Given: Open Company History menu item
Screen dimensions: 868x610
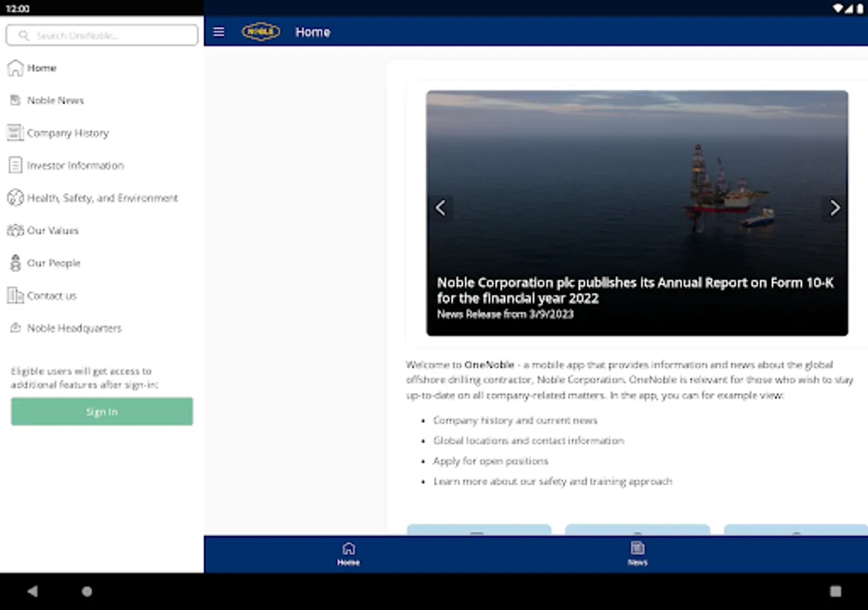Looking at the screenshot, I should (x=102, y=133).
